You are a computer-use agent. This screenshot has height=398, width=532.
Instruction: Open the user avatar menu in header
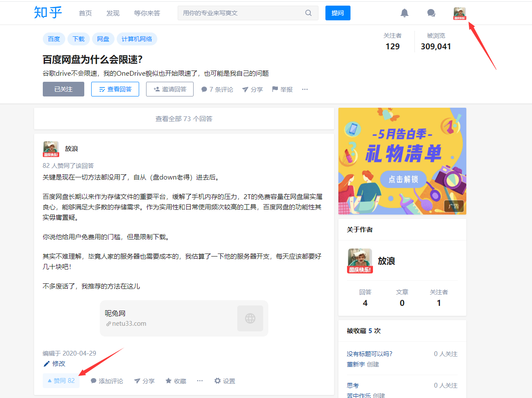[460, 13]
